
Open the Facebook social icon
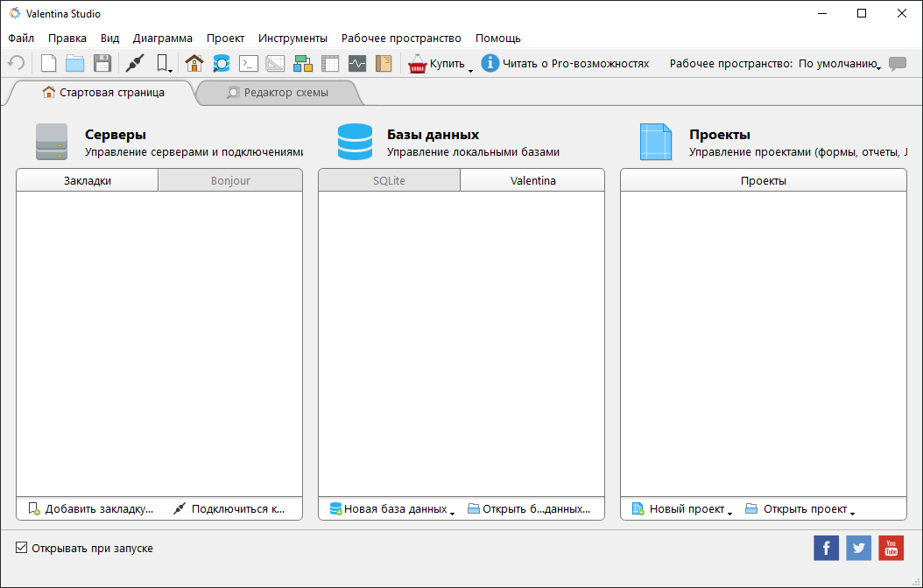827,548
